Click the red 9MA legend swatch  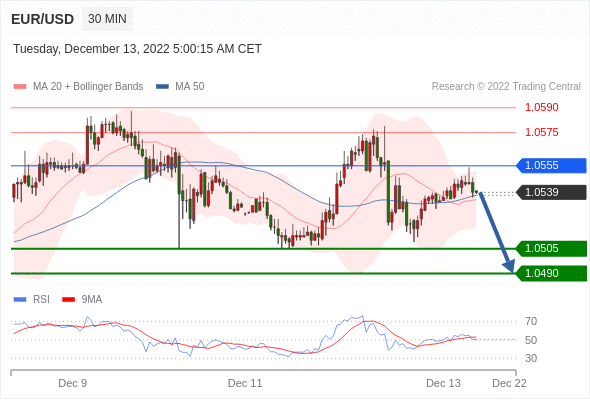click(x=68, y=300)
